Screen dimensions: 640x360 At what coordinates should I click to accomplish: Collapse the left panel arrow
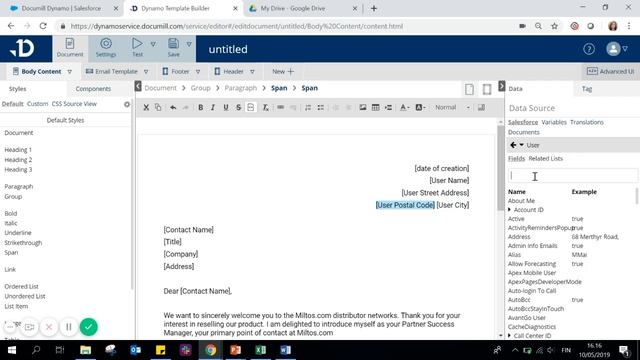click(x=138, y=86)
